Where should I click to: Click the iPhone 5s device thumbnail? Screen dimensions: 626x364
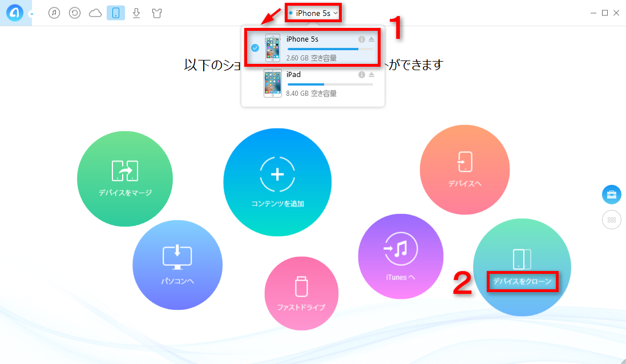273,48
